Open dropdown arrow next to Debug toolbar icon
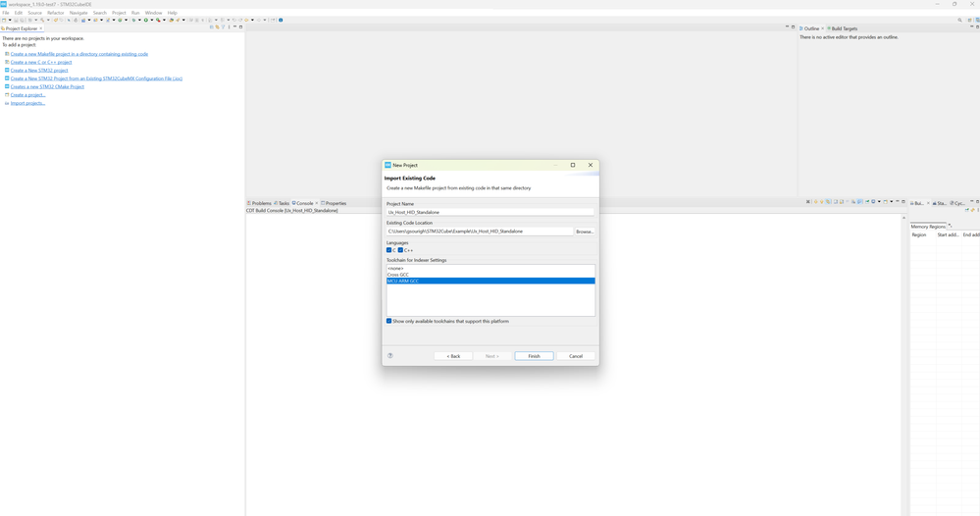This screenshot has width=980, height=516. point(140,20)
